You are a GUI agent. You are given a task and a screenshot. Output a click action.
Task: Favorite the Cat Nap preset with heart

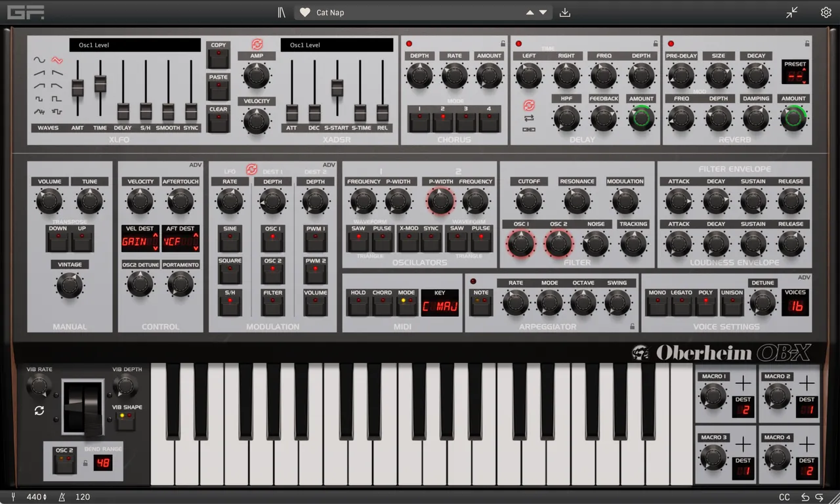tap(304, 12)
